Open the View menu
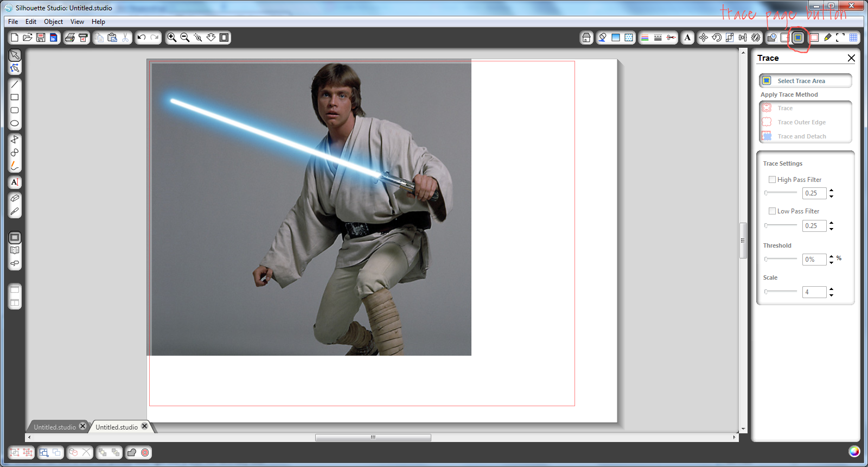This screenshot has width=868, height=467. 77,22
